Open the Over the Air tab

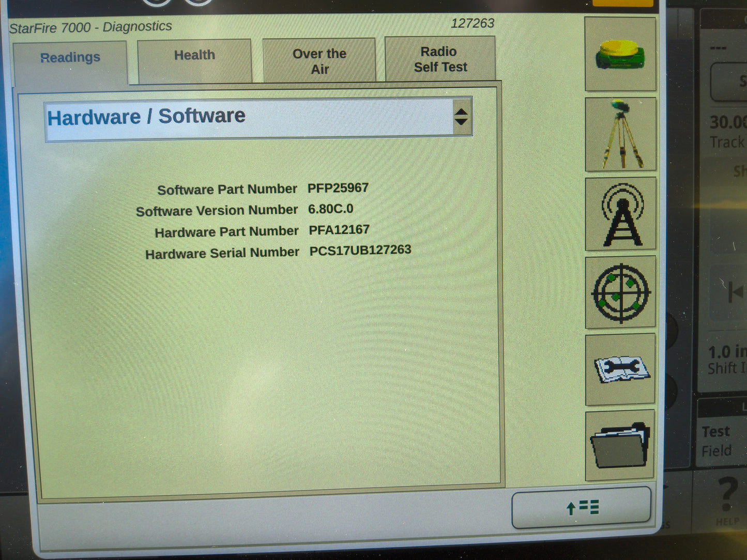pyautogui.click(x=319, y=59)
